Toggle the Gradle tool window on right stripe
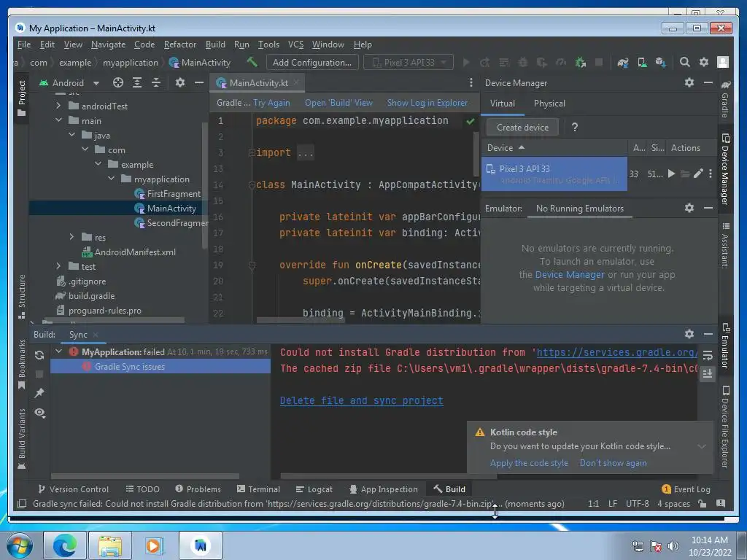 point(725,99)
